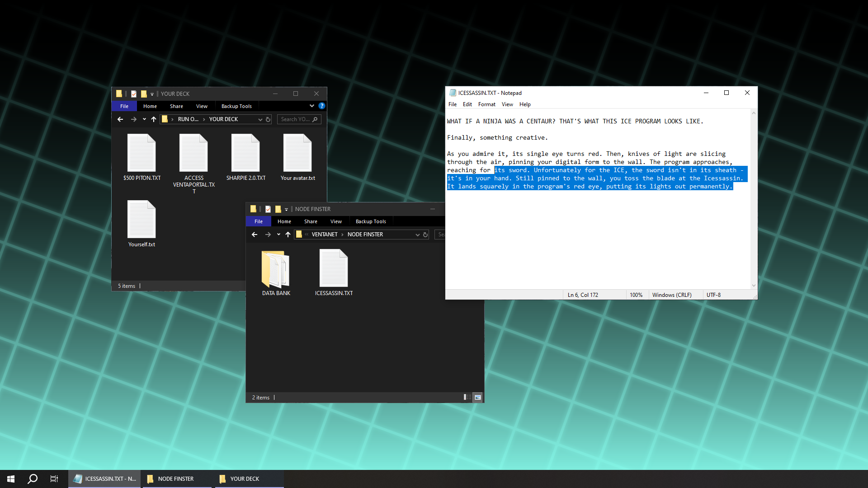Click the Search YOUR DECK input field
The height and width of the screenshot is (488, 868).
coord(295,119)
